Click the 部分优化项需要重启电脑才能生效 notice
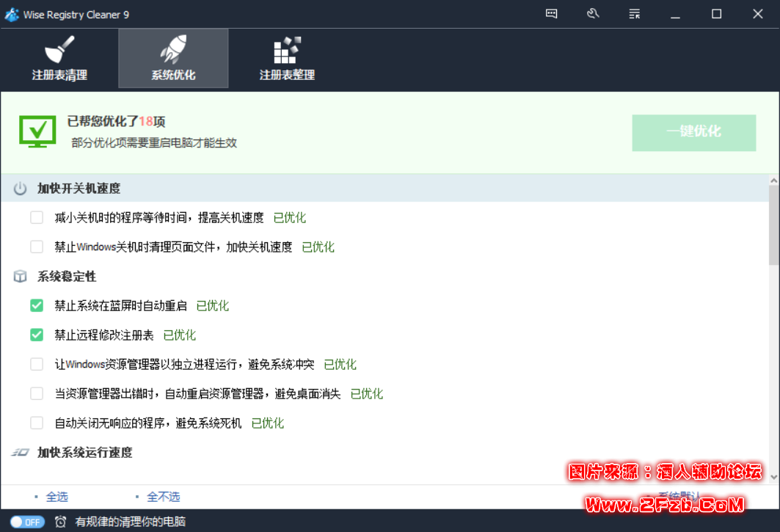The width and height of the screenshot is (780, 532). point(154,143)
